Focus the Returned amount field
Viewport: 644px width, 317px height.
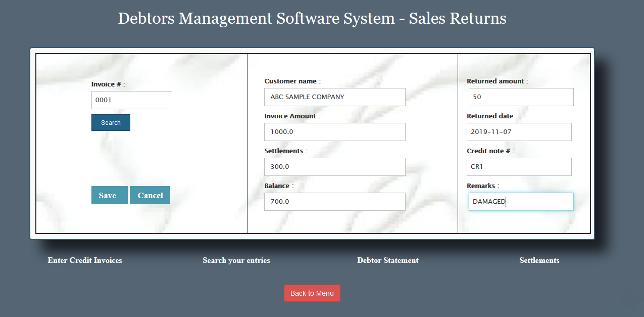tap(521, 97)
